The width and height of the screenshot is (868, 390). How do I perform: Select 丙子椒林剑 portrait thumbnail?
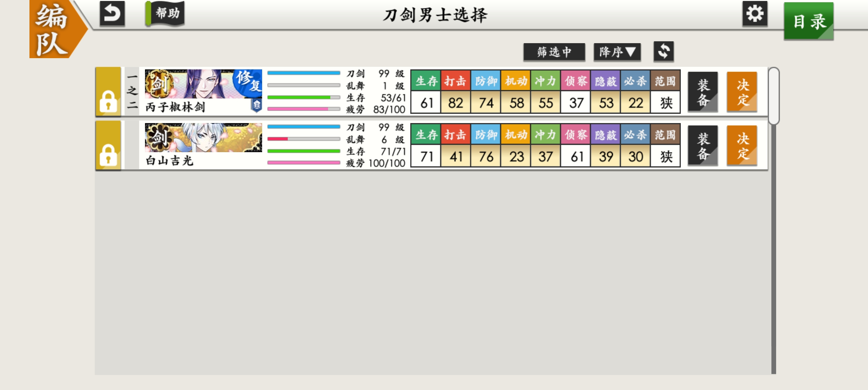[203, 84]
